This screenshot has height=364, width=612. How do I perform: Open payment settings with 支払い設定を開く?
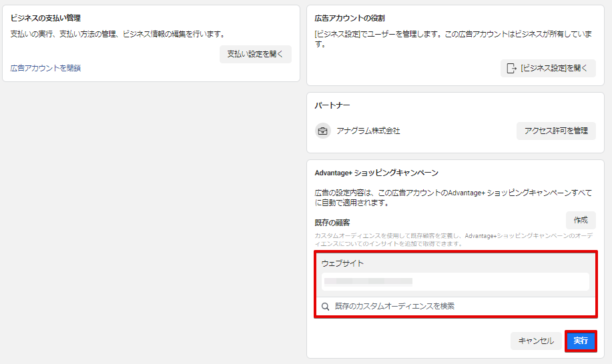(255, 54)
